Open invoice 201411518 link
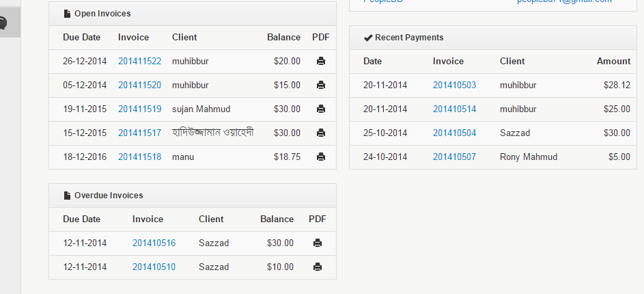The image size is (644, 294). point(139,157)
